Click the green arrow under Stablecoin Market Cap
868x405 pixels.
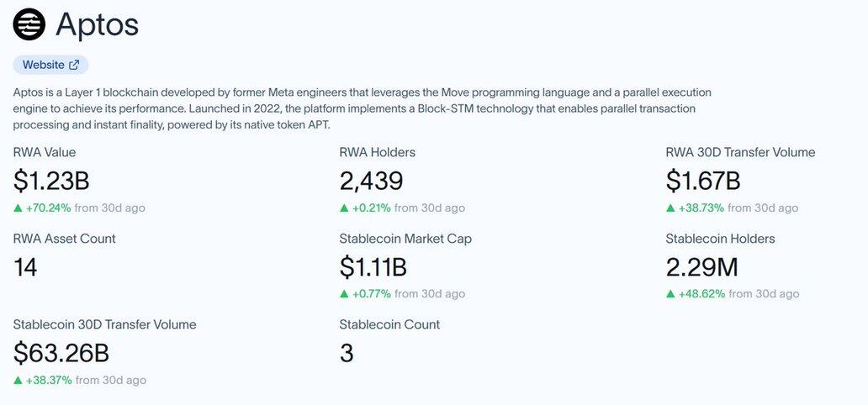click(x=344, y=294)
